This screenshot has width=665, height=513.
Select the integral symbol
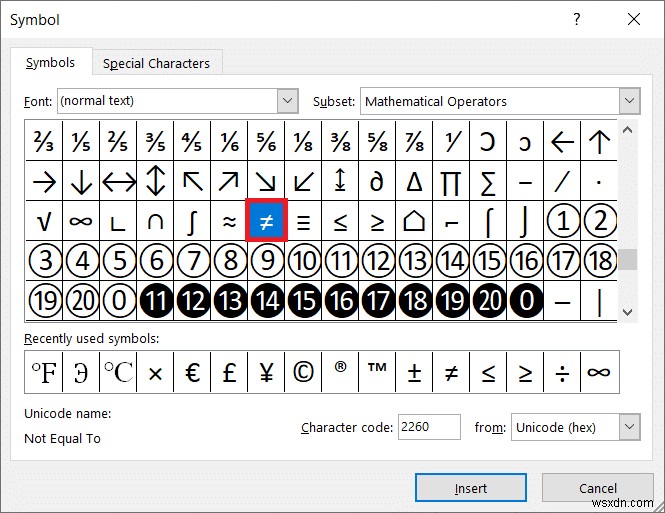click(192, 220)
